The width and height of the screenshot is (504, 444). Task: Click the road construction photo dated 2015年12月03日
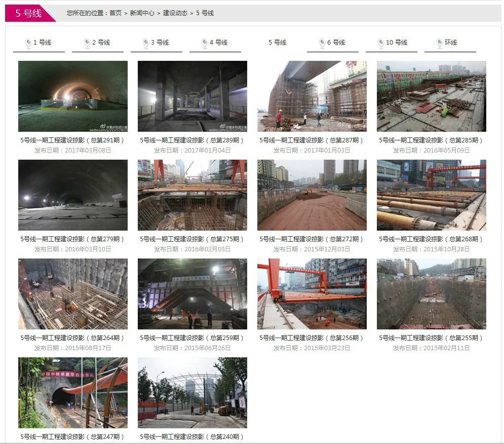(x=312, y=195)
